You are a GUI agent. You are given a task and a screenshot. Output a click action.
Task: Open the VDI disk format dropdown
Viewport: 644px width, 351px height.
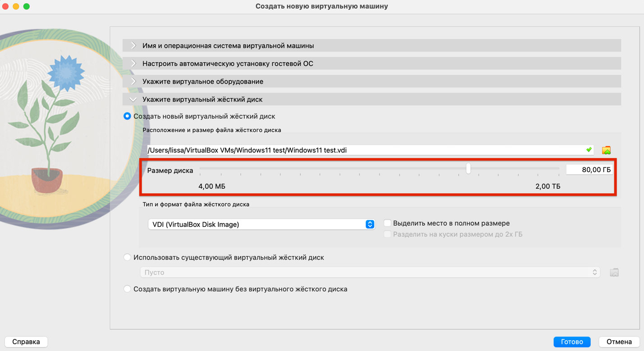point(262,224)
